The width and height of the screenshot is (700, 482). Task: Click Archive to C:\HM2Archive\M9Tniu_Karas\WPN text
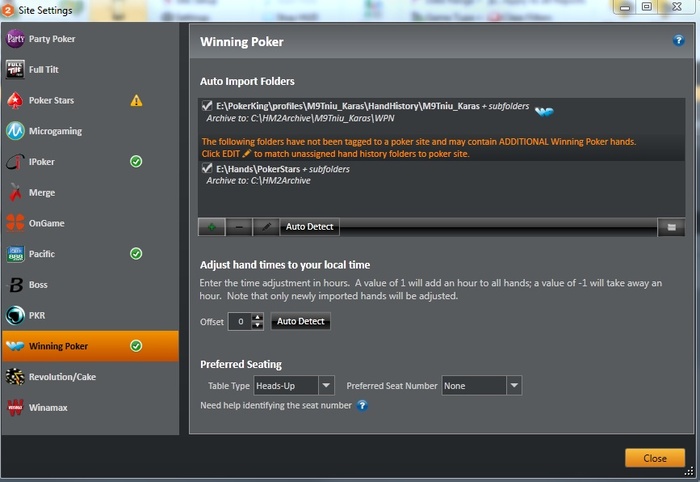click(x=300, y=118)
